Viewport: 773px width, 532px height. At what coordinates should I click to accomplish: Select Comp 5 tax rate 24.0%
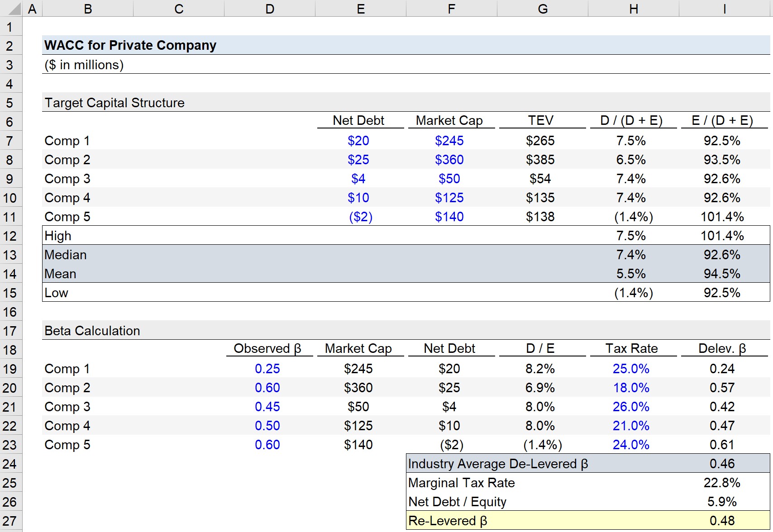pos(631,445)
